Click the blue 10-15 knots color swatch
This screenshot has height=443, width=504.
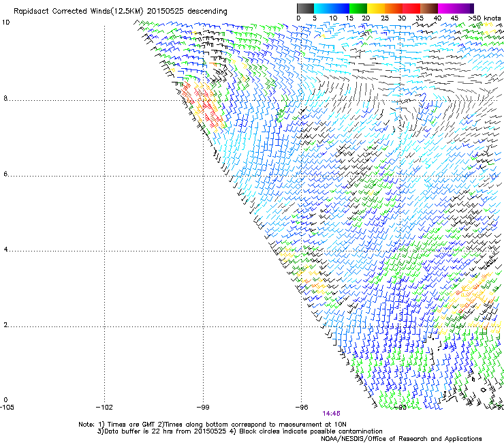341,8
